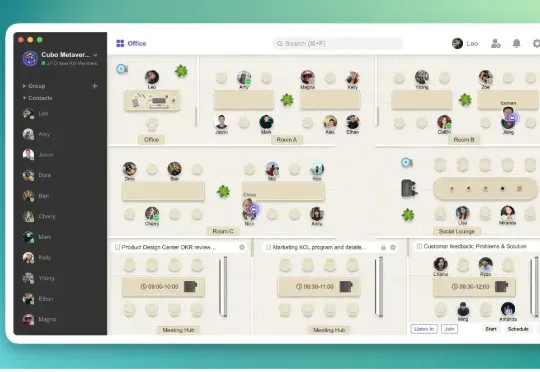Click Zoe's avatar in Room B
The image size is (540, 372).
point(486,77)
